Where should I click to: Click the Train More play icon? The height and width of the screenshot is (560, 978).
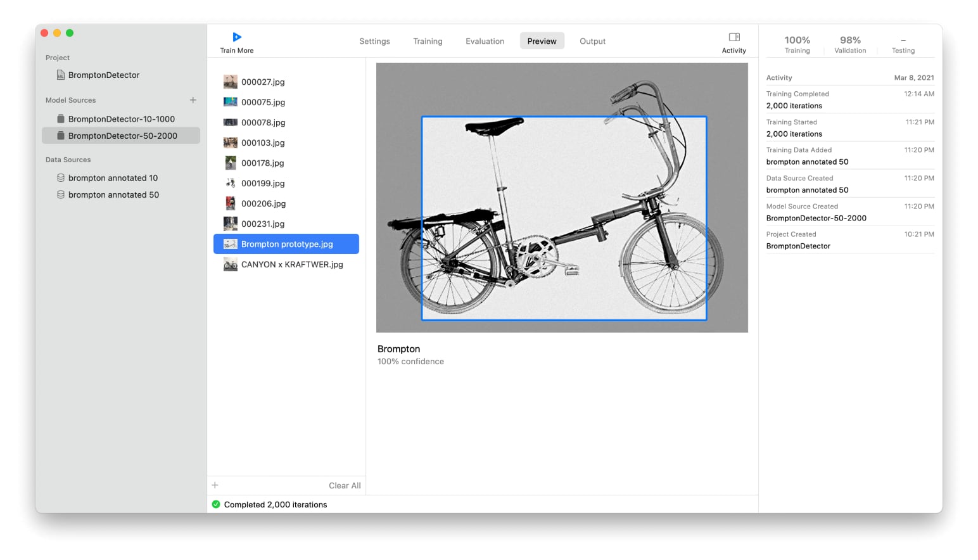(x=237, y=37)
